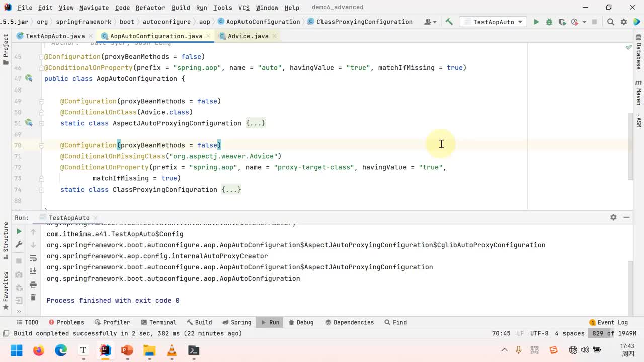Open the Problems tool window
Screen dimensions: 644x362
click(x=66, y=322)
